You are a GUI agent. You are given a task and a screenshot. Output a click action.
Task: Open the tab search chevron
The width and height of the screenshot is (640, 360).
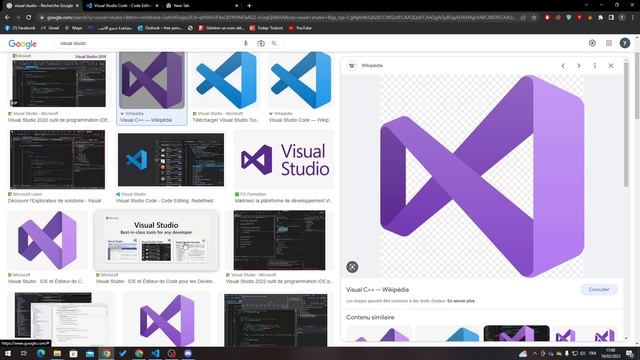(x=586, y=5)
